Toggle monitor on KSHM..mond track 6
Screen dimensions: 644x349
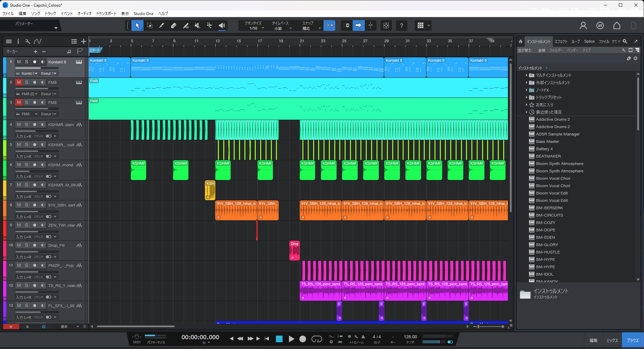click(x=43, y=165)
